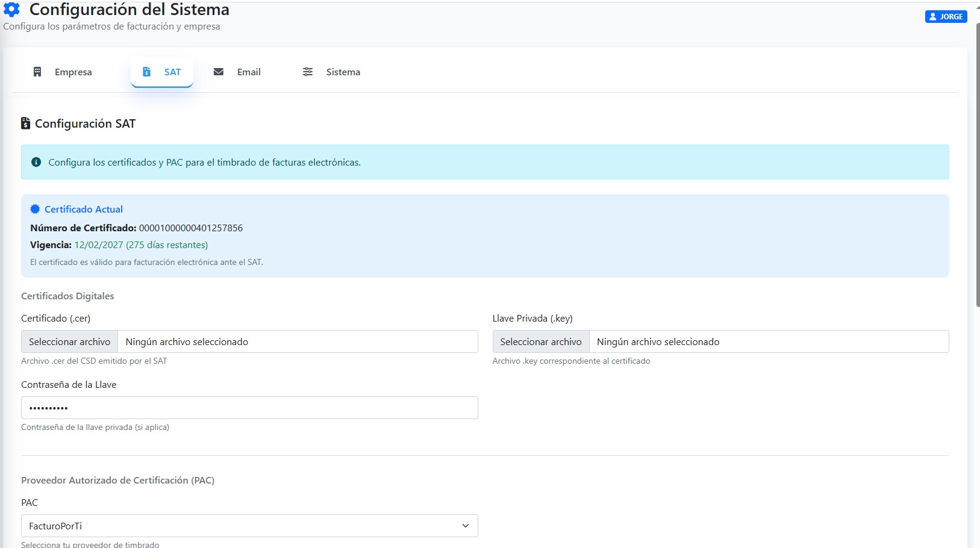This screenshot has width=980, height=548.
Task: Click the info circle icon in the blue banner
Action: [36, 162]
